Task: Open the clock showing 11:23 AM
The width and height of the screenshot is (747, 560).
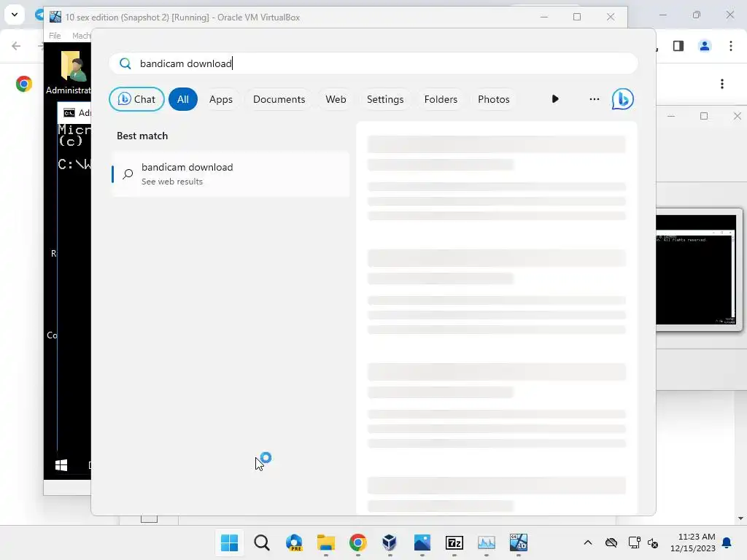Action: pos(693,542)
